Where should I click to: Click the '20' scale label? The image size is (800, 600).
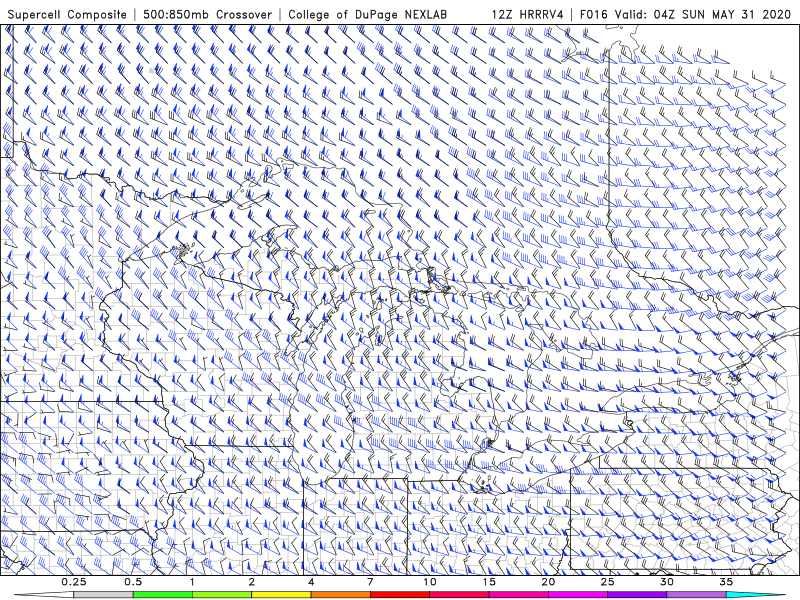coord(548,582)
